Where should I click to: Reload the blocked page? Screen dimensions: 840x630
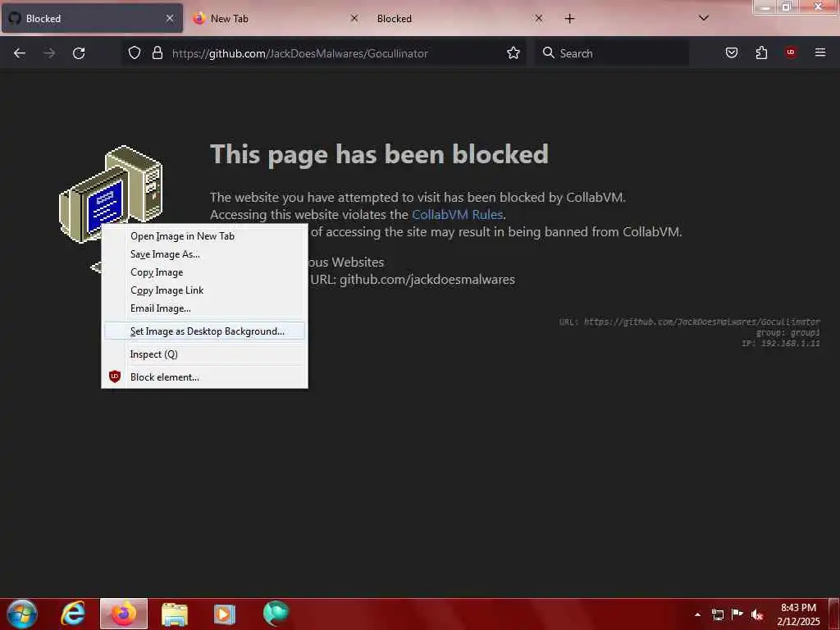79,53
